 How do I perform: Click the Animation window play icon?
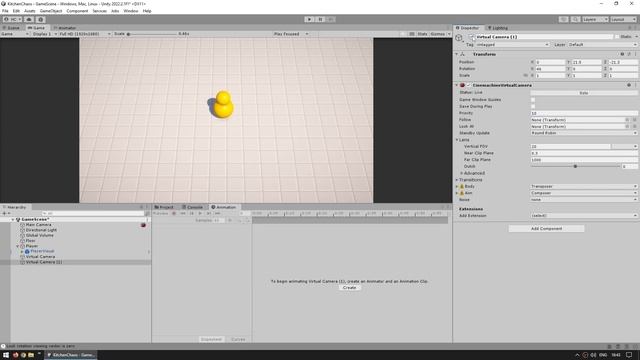point(200,213)
